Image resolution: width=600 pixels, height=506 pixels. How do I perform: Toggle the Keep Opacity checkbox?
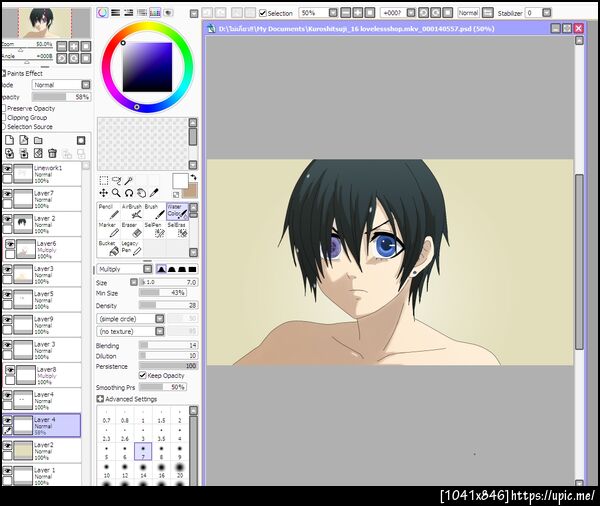(x=143, y=375)
